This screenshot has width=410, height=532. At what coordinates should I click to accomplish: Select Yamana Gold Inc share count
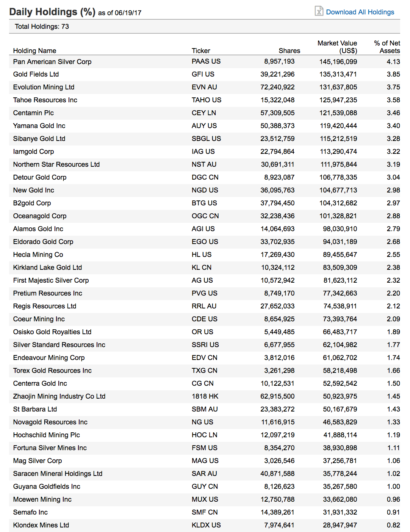pyautogui.click(x=277, y=126)
